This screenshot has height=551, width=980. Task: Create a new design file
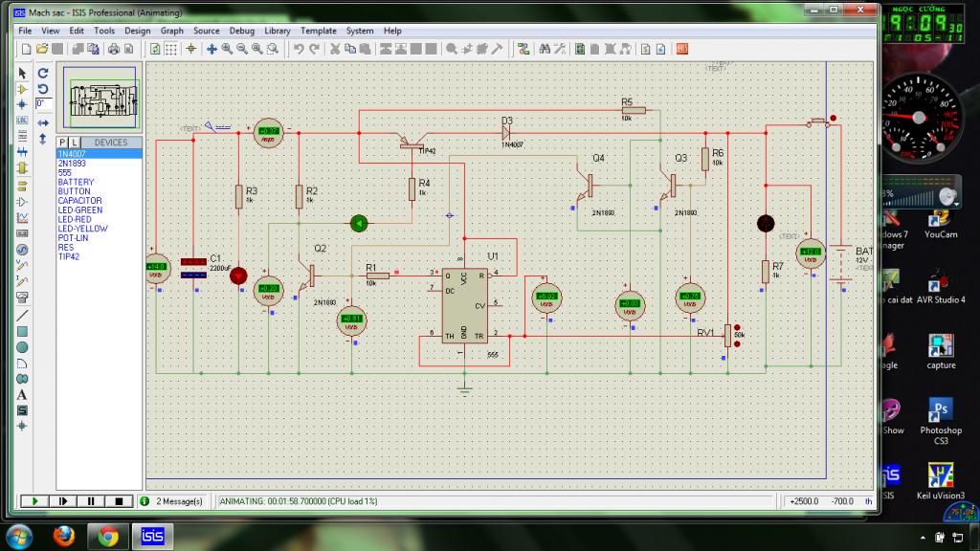tap(26, 49)
